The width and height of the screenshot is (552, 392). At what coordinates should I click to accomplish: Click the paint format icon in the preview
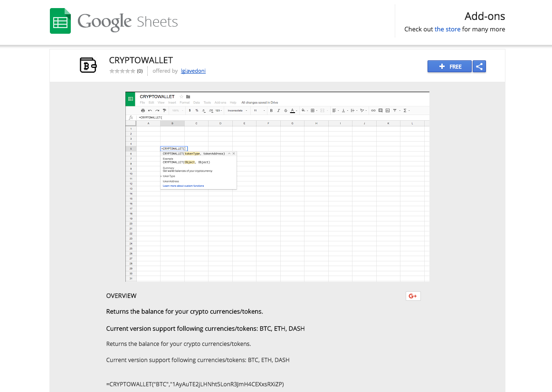[x=164, y=111]
